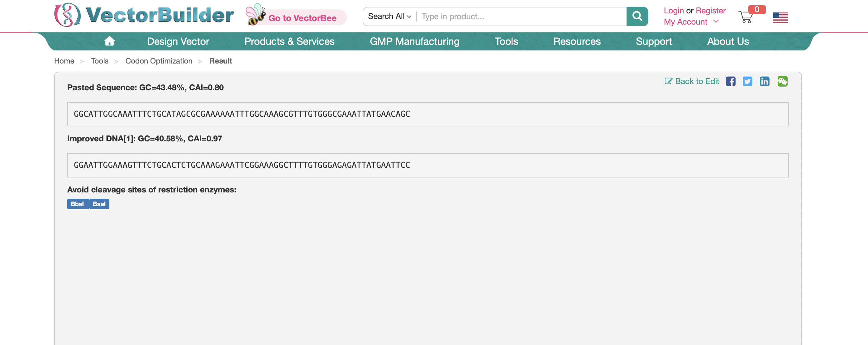Click Codon Optimization breadcrumb

159,61
